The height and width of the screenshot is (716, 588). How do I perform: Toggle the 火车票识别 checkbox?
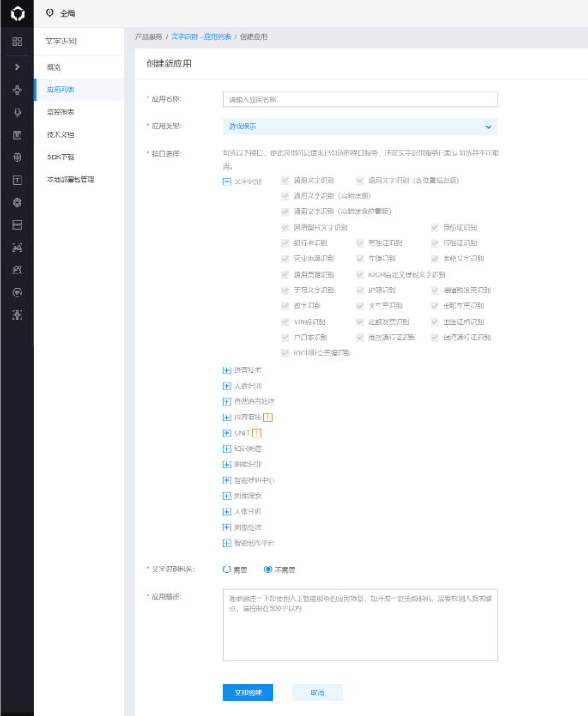tap(360, 306)
